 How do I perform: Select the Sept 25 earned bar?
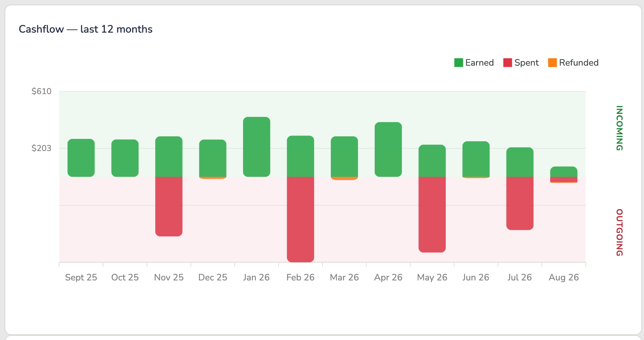tap(81, 158)
